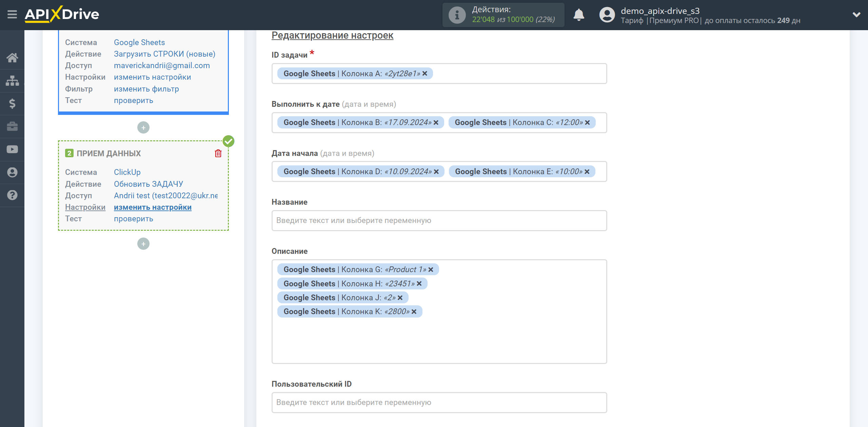This screenshot has height=427, width=868.
Task: Open the connections sitemap sidebar icon
Action: [12, 81]
